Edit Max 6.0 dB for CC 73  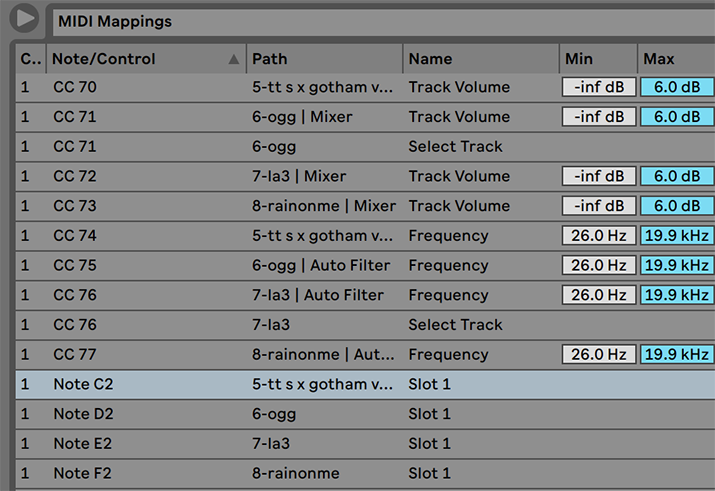(x=677, y=206)
